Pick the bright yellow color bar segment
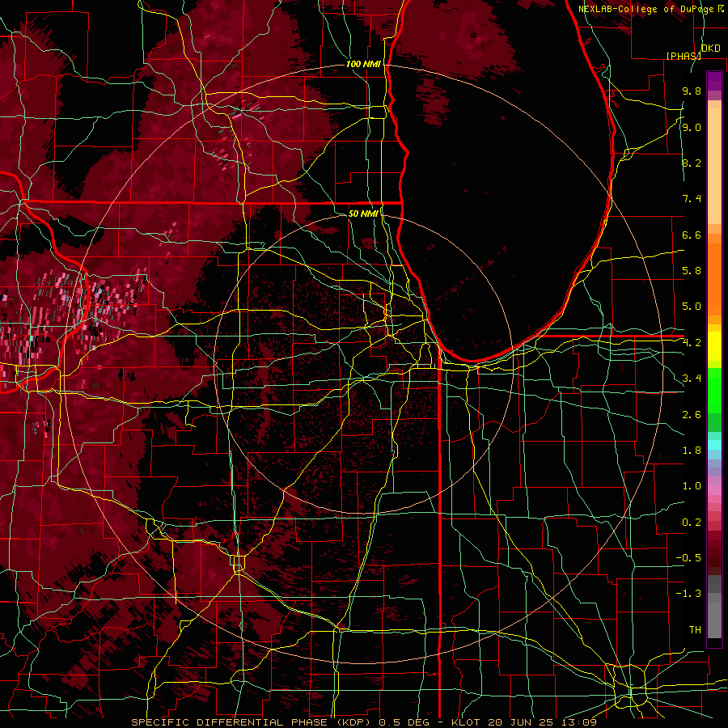Screen dimensions: 728x728 tap(714, 346)
